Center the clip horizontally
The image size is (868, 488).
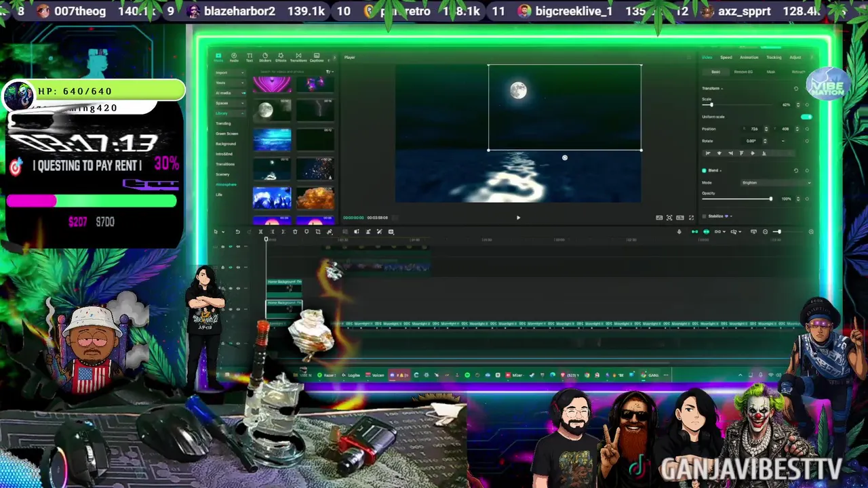click(719, 153)
